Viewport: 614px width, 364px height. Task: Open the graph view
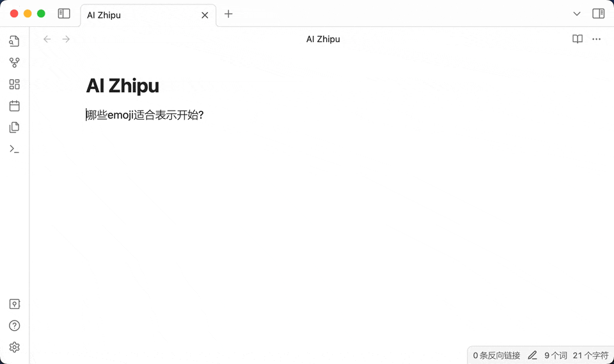pos(15,63)
